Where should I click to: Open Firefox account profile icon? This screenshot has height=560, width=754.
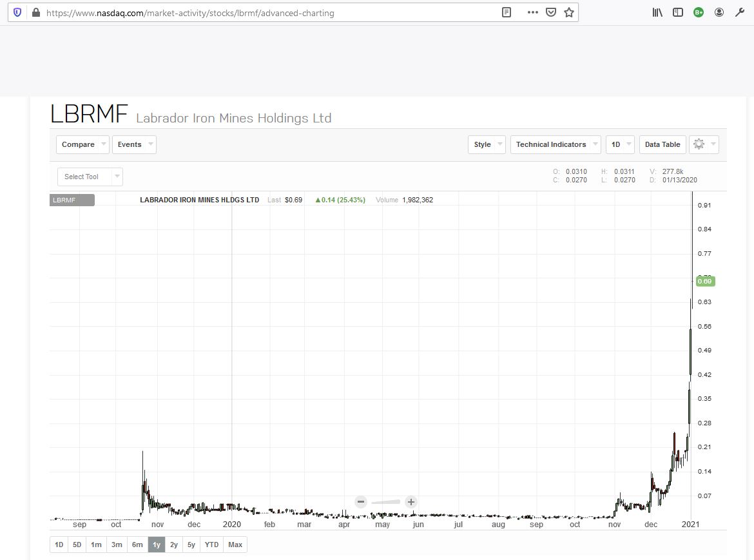click(719, 12)
